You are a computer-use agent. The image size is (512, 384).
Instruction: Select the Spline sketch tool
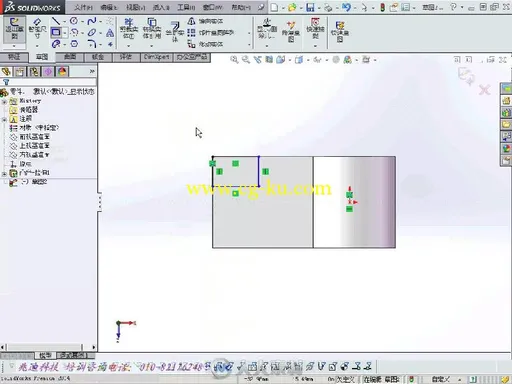tap(91, 21)
